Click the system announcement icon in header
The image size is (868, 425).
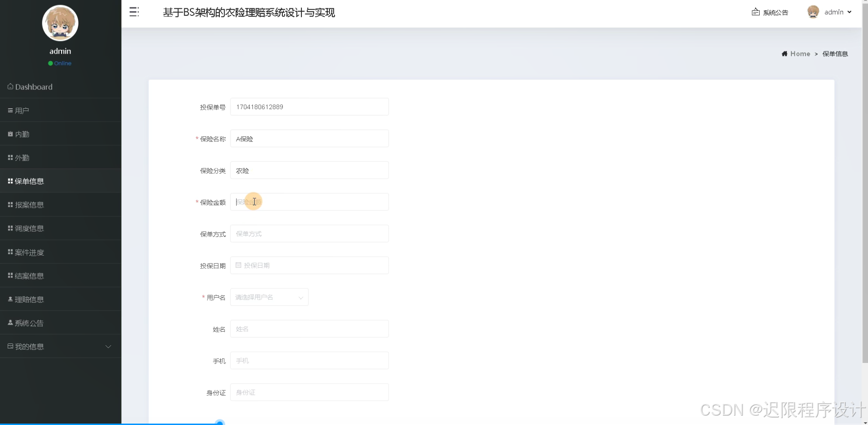756,12
